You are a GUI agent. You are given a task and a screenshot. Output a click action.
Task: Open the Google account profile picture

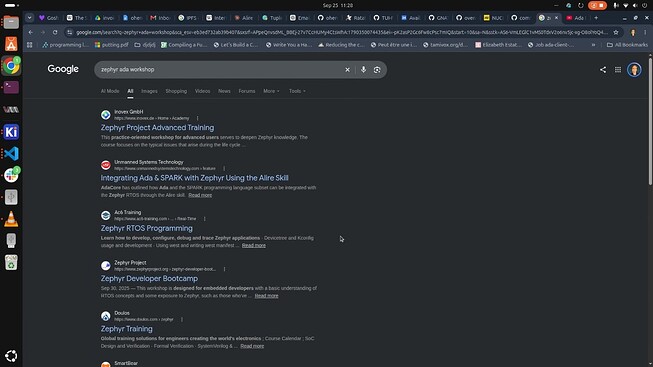[x=634, y=70]
